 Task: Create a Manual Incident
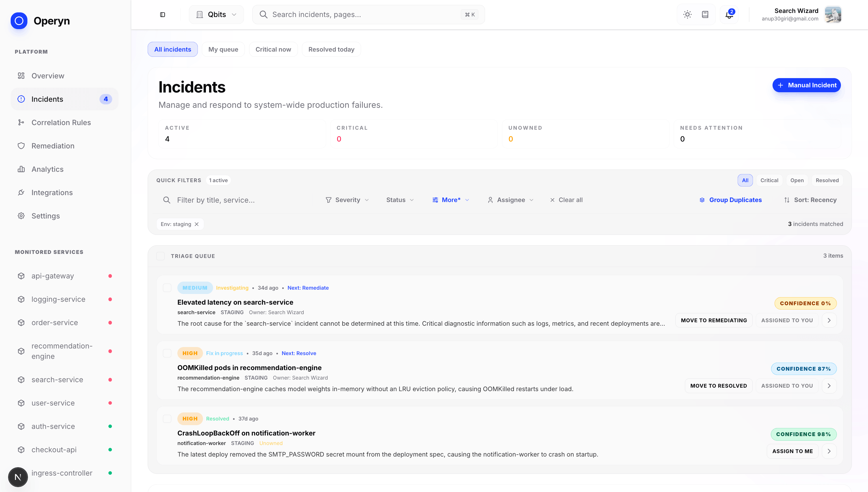tap(807, 85)
